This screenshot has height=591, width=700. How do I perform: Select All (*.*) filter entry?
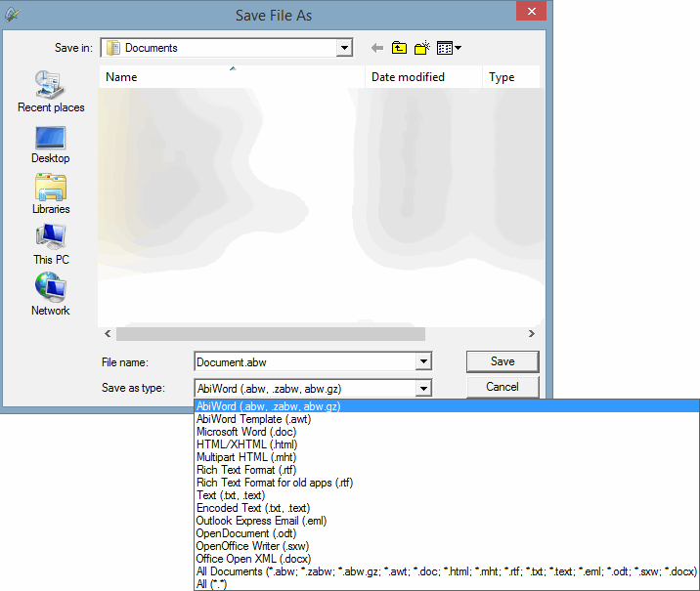(x=447, y=584)
